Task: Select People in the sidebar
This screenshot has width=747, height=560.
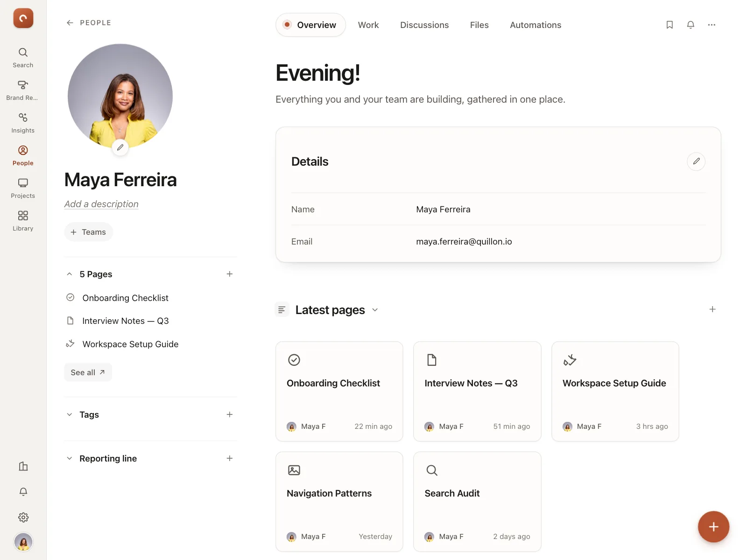Action: point(23,156)
